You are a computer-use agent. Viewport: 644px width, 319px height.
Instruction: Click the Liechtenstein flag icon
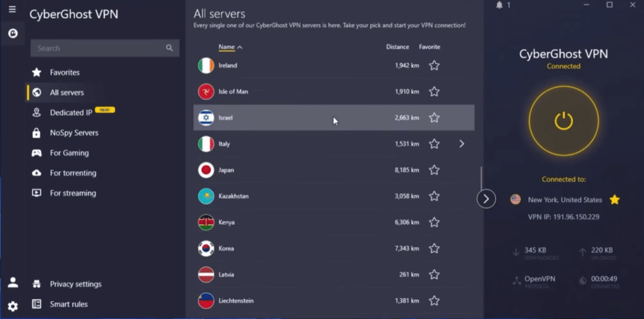[x=206, y=301]
